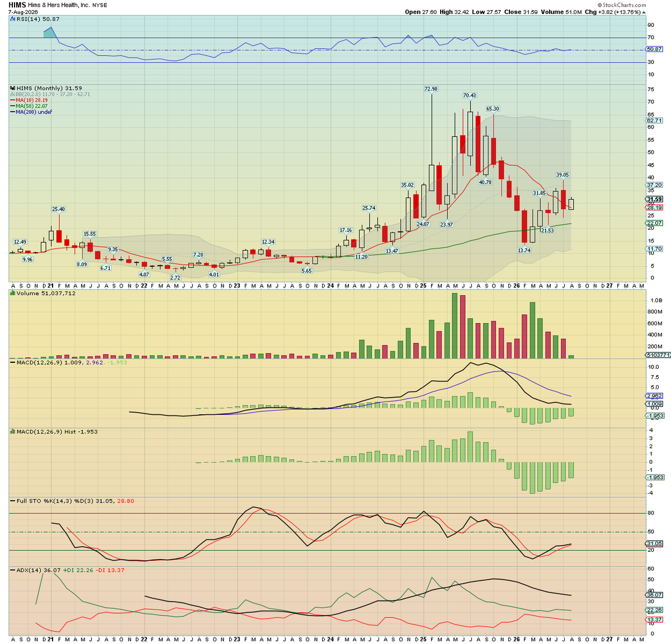The width and height of the screenshot is (671, 644).
Task: Click the HIMS (Monthly) 31.59 label
Action: click(x=49, y=88)
